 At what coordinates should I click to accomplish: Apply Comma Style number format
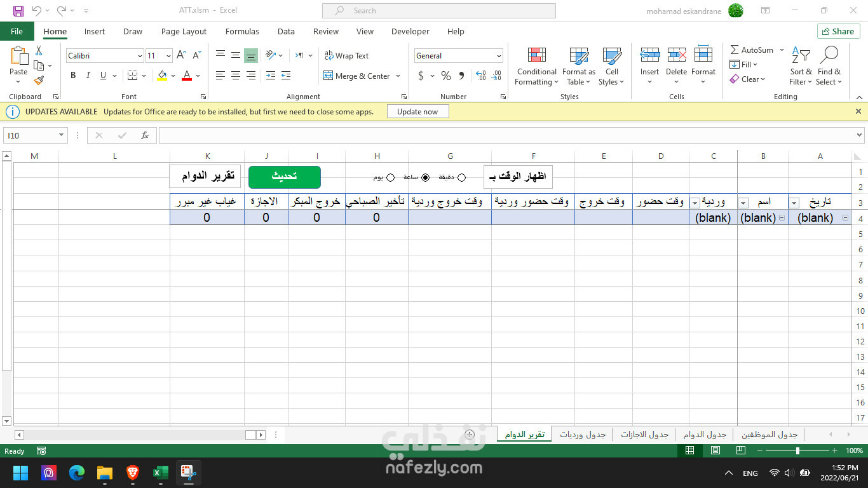coord(461,76)
